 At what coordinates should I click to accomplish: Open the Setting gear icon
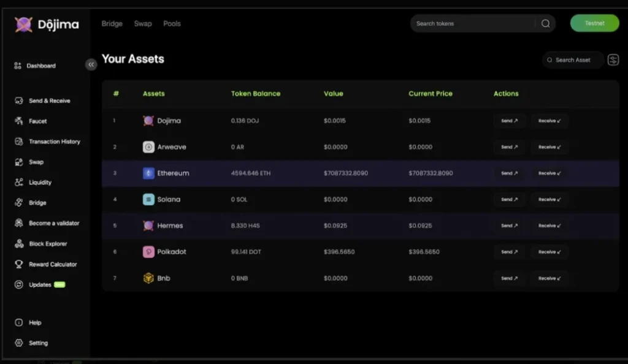pyautogui.click(x=19, y=343)
